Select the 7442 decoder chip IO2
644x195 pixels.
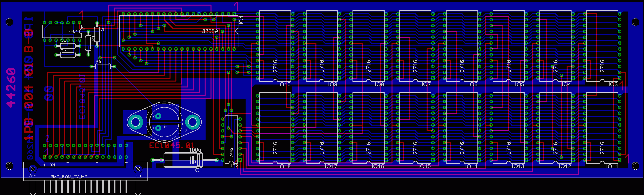click(x=231, y=139)
